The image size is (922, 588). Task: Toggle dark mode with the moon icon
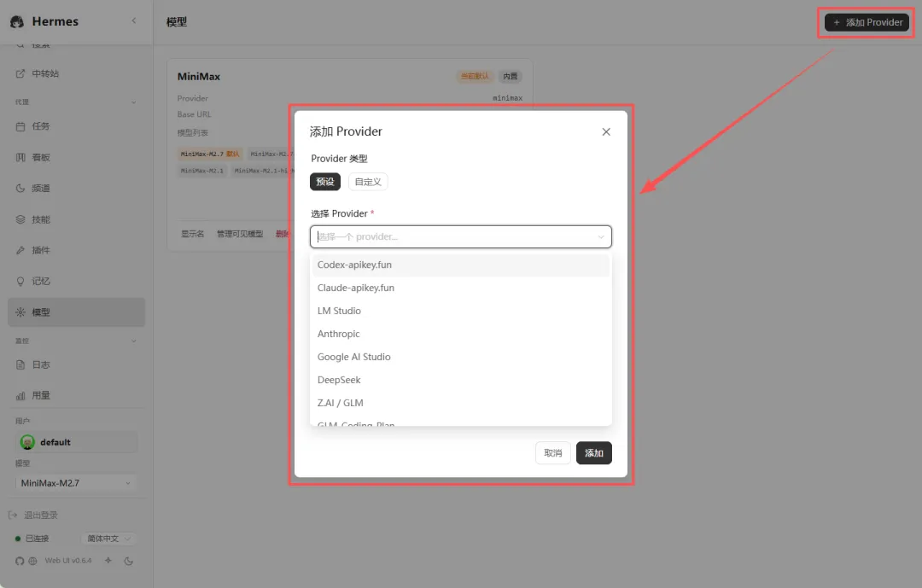128,561
